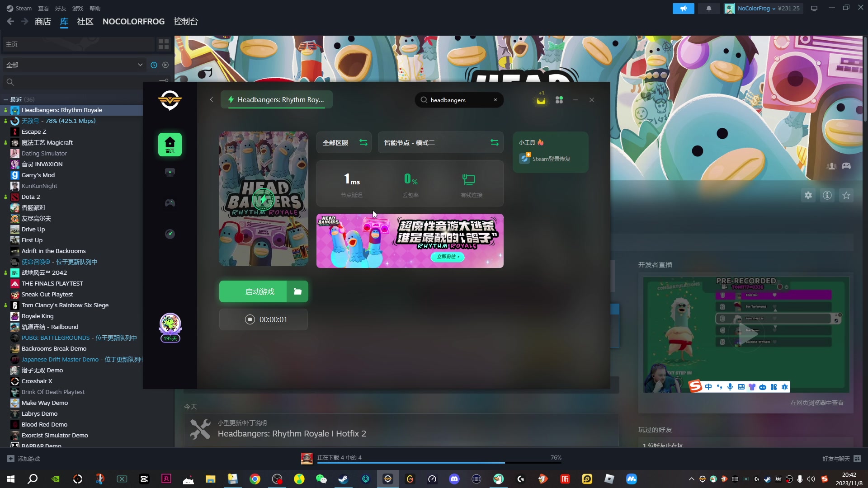Select 无敌号 downloading entry
Image resolution: width=868 pixels, height=488 pixels.
59,121
